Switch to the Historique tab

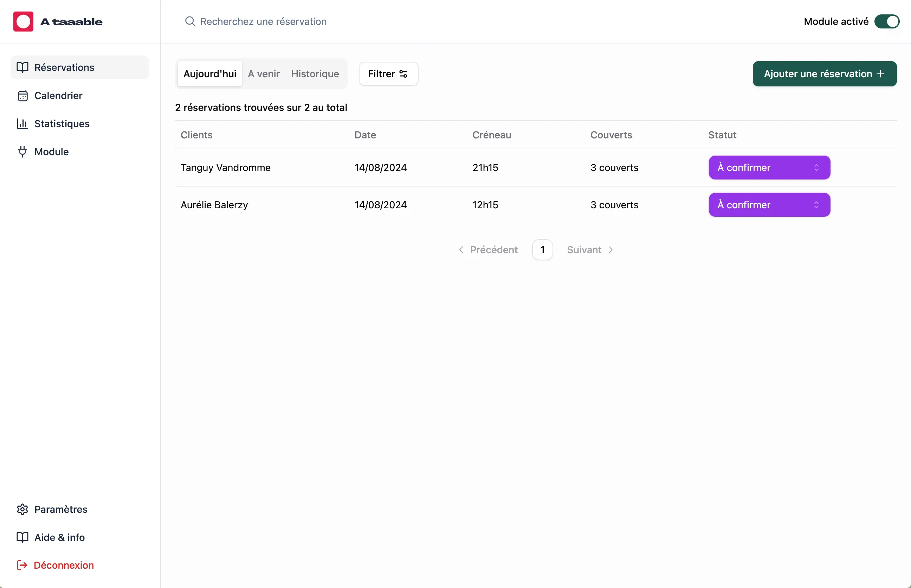click(x=315, y=74)
